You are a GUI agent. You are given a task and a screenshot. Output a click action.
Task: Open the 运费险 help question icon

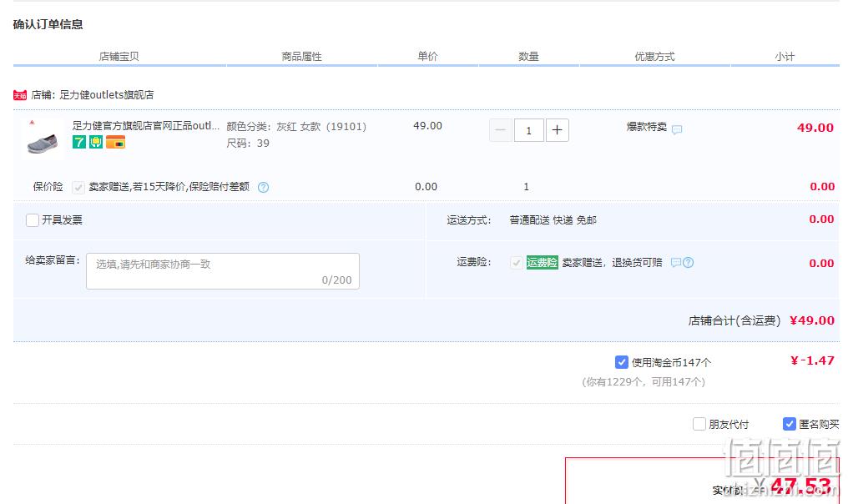[x=688, y=262]
